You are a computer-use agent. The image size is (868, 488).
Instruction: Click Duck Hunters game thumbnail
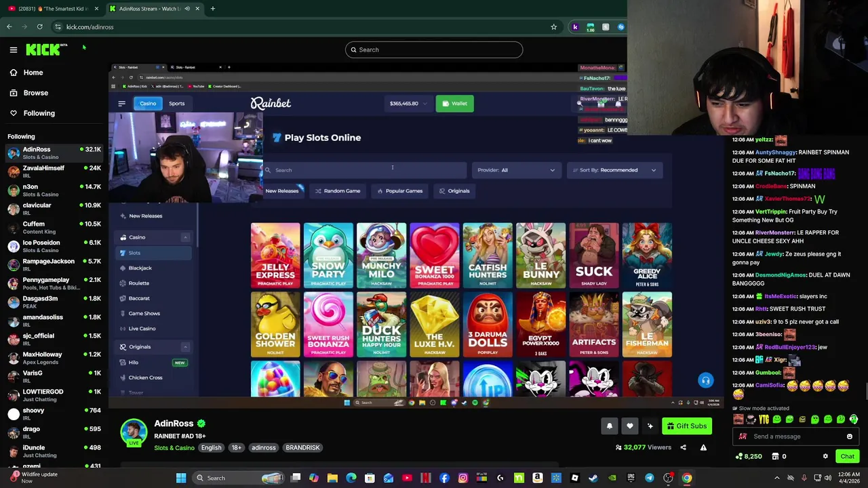pyautogui.click(x=381, y=325)
